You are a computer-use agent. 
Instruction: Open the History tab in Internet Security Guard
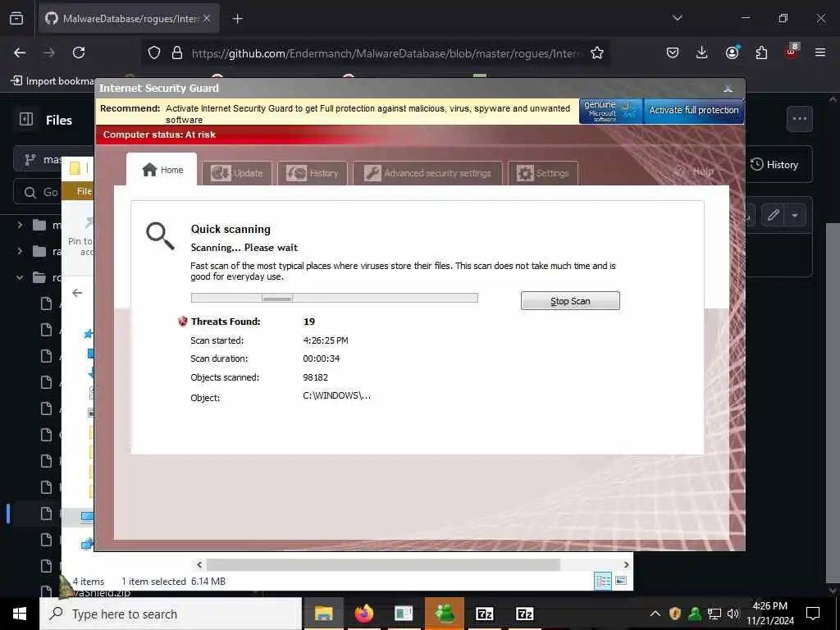313,173
